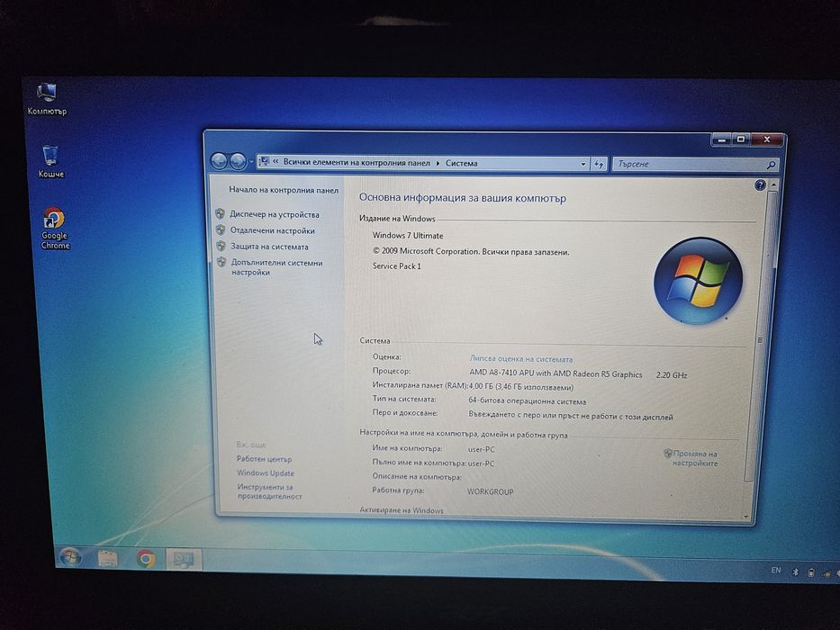Click the control panel icon in the address bar
This screenshot has height=630, width=840.
[264, 161]
